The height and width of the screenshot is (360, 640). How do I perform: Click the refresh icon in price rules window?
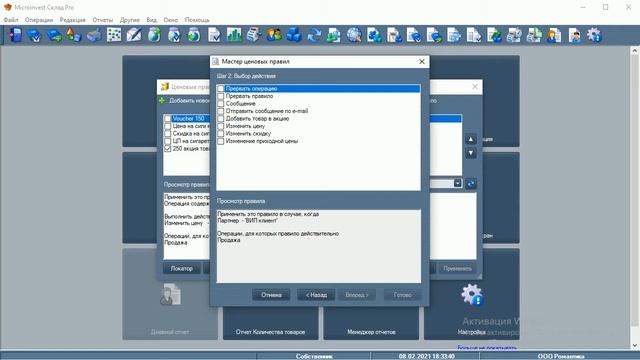(x=471, y=184)
